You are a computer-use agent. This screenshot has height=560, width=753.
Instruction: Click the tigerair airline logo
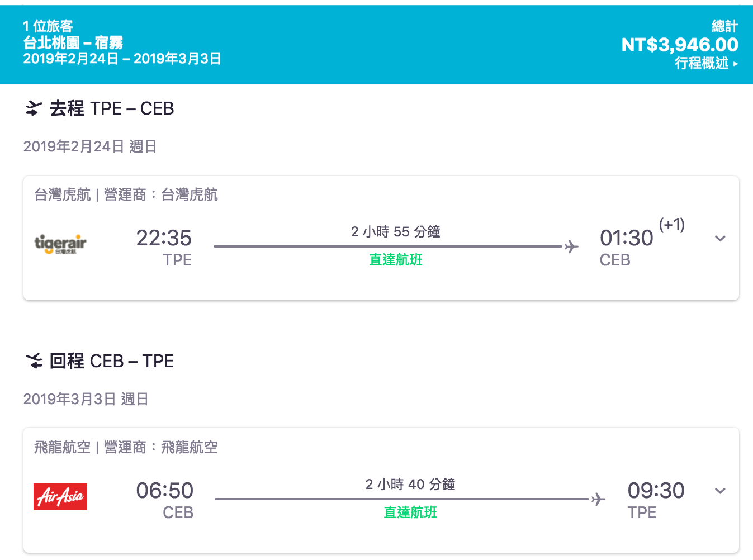(60, 244)
